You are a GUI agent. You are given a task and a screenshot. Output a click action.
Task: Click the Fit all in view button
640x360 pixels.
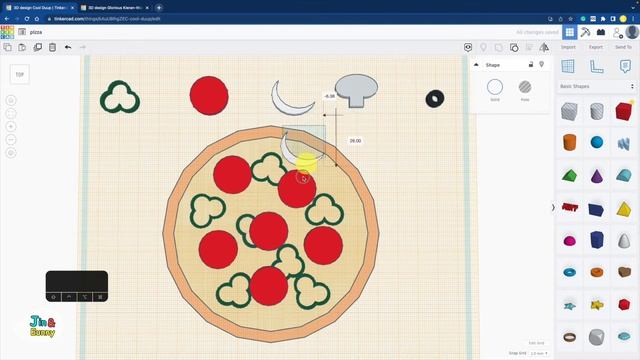[x=11, y=113]
